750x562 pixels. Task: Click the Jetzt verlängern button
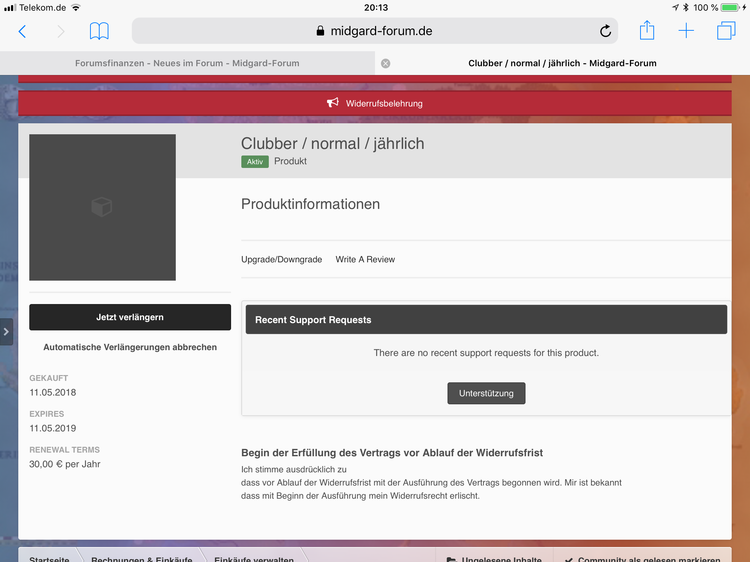130,317
